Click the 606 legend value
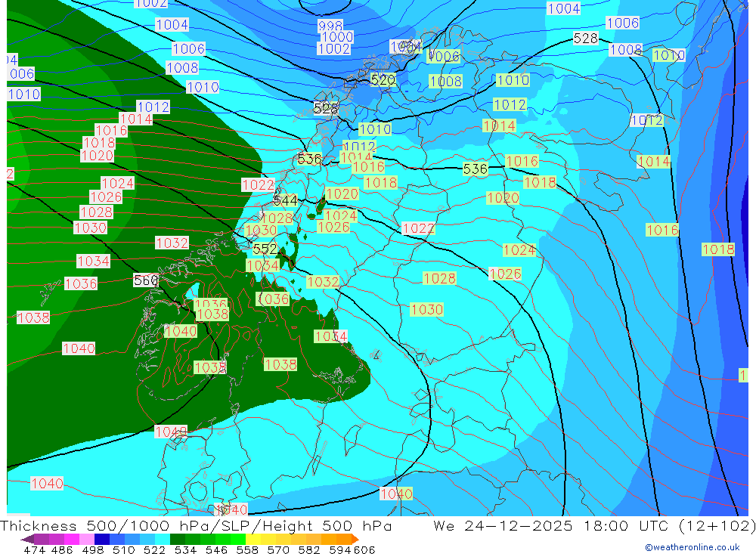 click(x=364, y=549)
